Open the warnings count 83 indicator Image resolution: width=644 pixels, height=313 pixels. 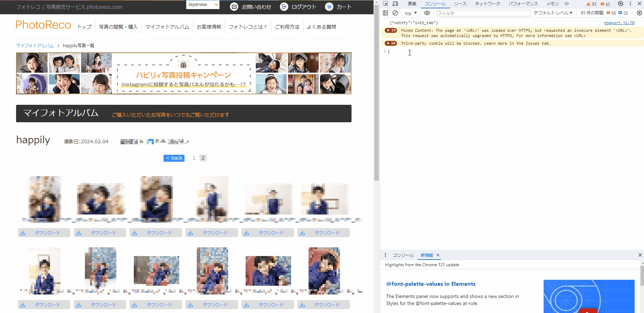pyautogui.click(x=591, y=4)
